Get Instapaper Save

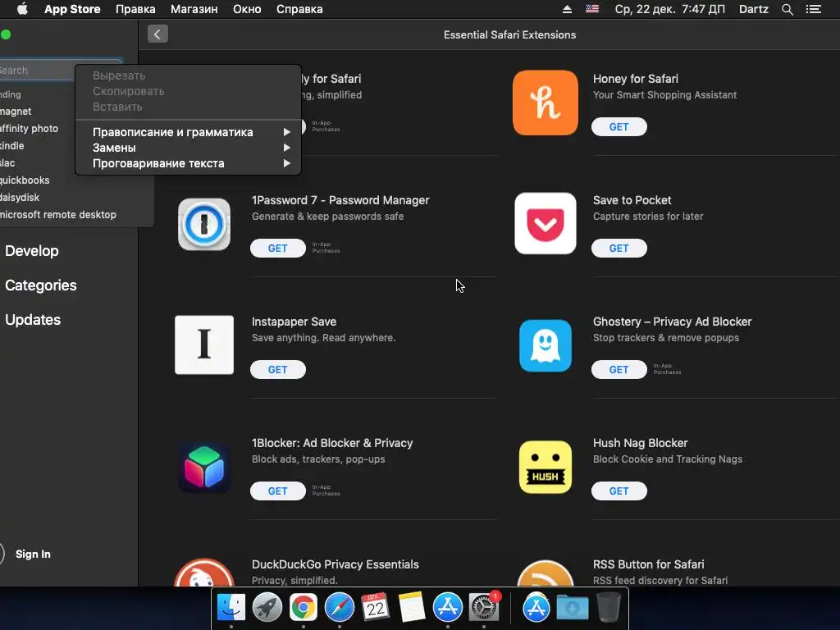coord(277,370)
